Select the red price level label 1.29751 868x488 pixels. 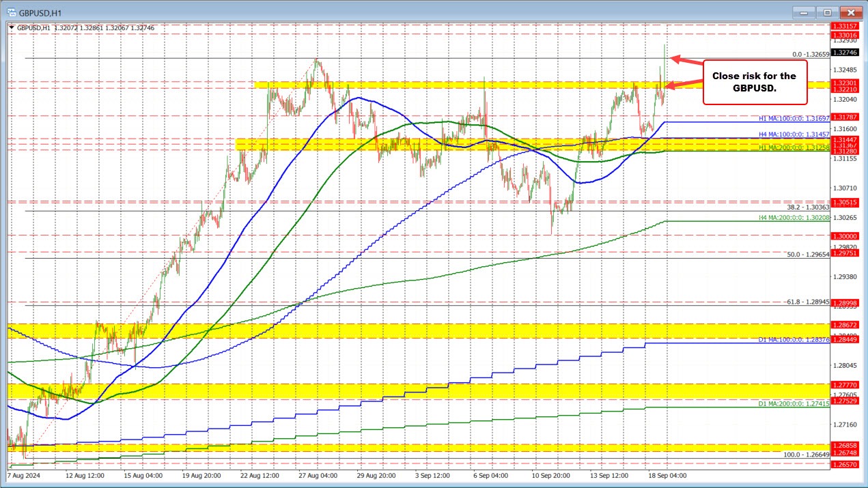click(844, 253)
